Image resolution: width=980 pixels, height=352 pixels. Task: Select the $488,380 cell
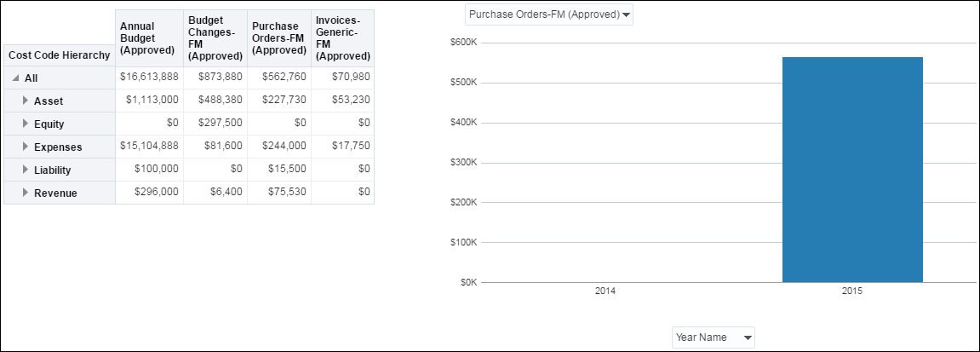(x=215, y=100)
